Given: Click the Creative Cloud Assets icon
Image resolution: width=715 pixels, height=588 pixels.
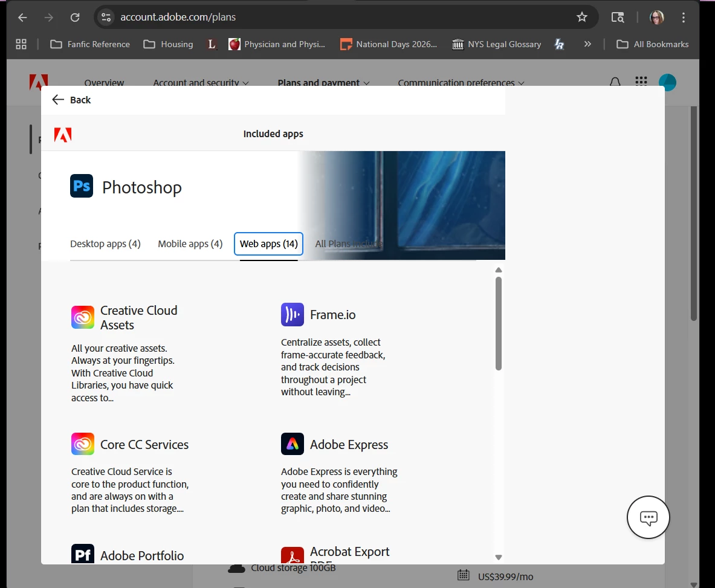Looking at the screenshot, I should coord(83,317).
